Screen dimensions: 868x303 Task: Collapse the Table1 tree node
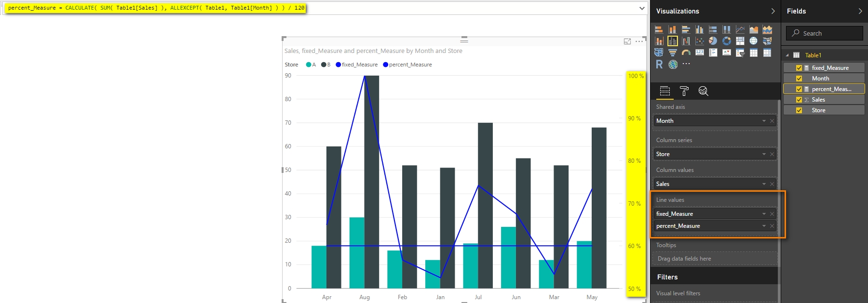point(787,55)
